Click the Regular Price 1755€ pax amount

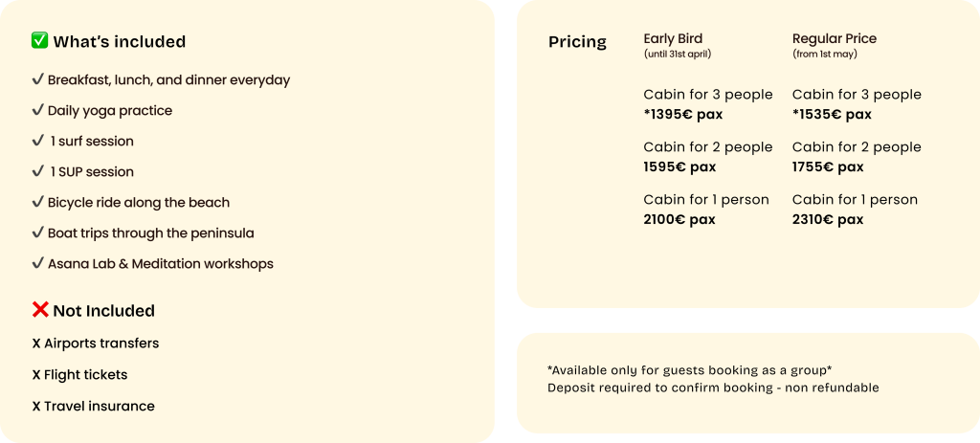(828, 166)
